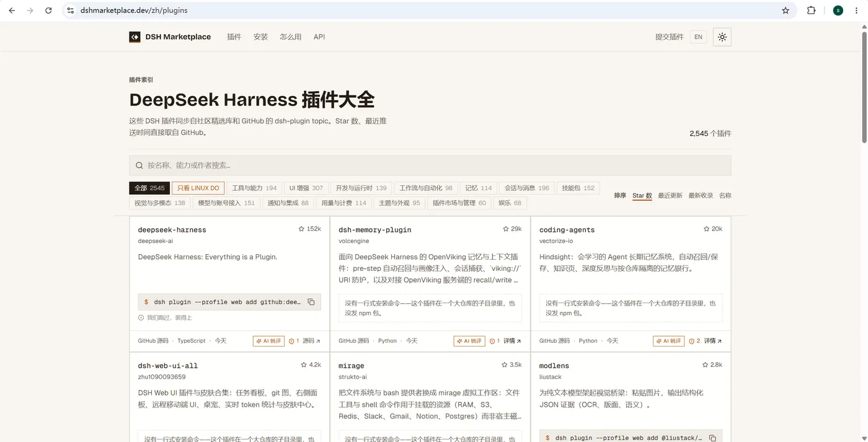The height and width of the screenshot is (442, 868).
Task: Filter by 用量与计费 category
Action: (x=343, y=203)
